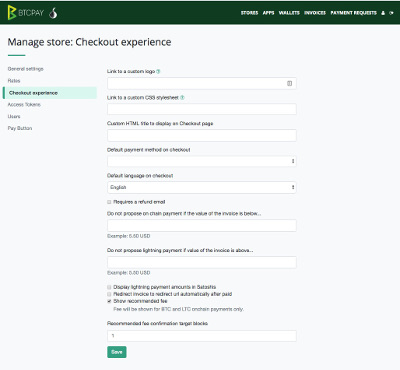The height and width of the screenshot is (370, 400).
Task: Open Payment Requests in navbar
Action: coord(353,13)
